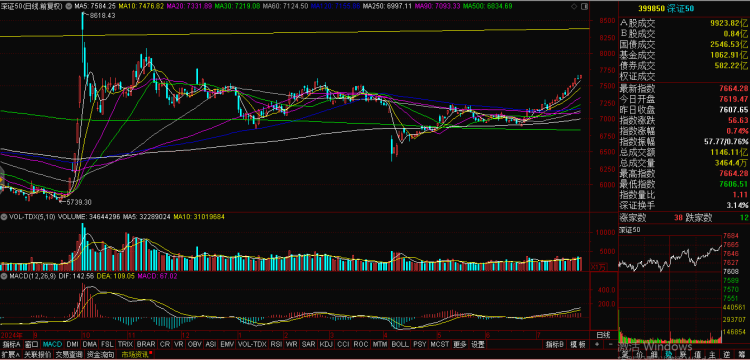The image size is (750, 360).
Task: Switch to the 资金流向 tab
Action: tap(100, 355)
